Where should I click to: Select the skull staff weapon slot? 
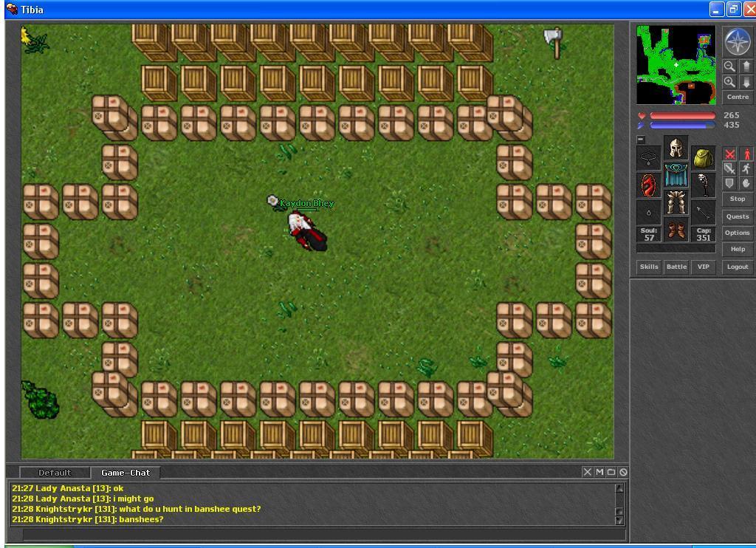click(703, 185)
